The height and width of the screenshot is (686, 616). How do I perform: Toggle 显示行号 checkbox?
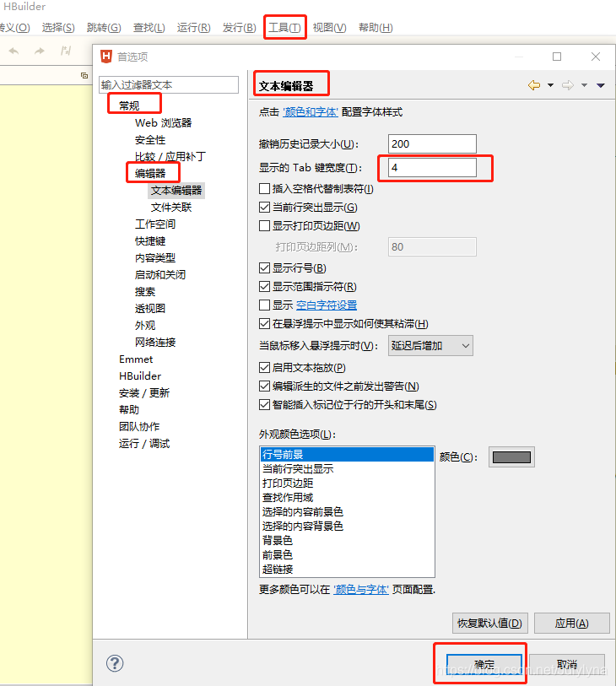click(264, 267)
